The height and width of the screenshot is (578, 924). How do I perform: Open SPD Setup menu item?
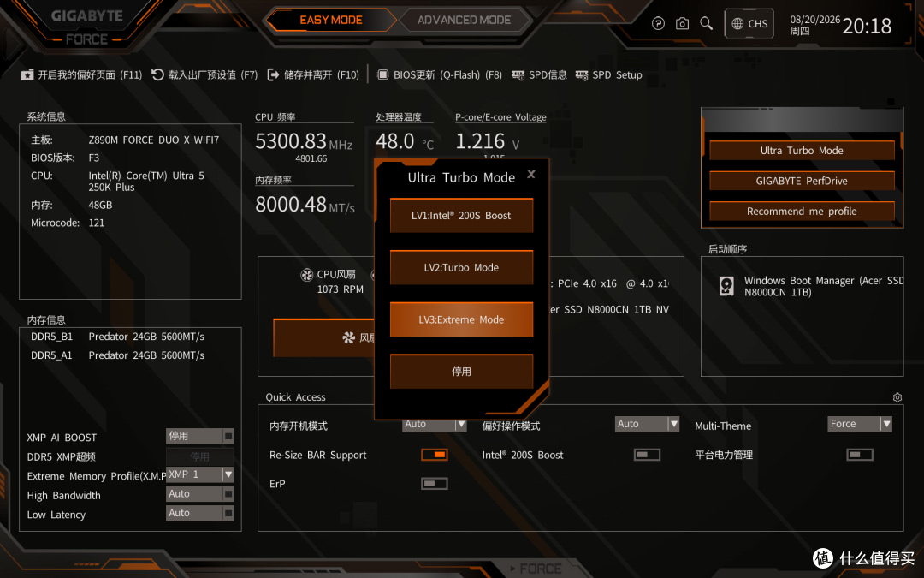[x=609, y=74]
